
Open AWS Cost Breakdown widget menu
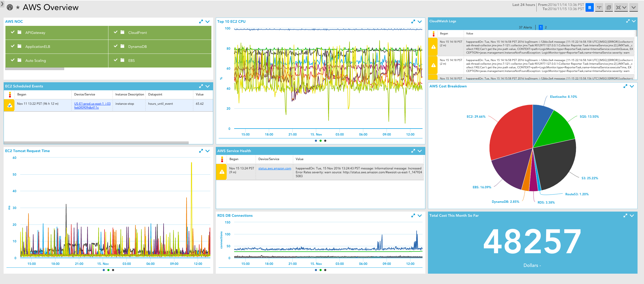point(632,86)
